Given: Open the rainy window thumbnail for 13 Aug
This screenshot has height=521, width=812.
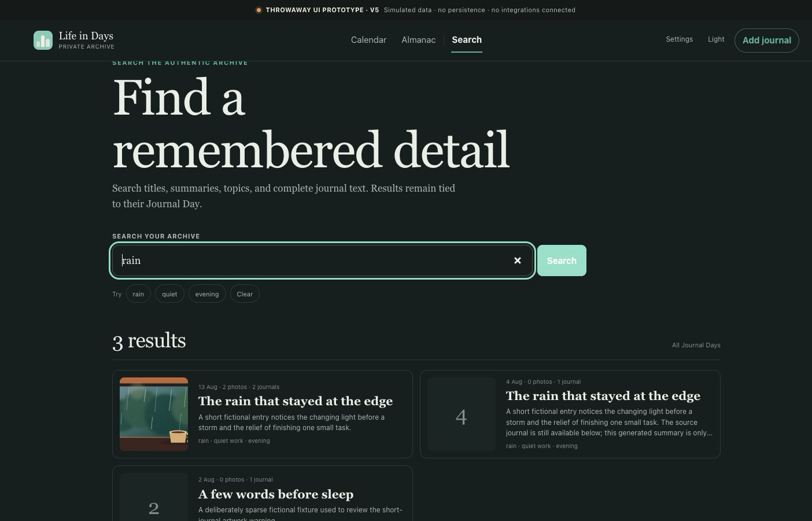Looking at the screenshot, I should [154, 414].
